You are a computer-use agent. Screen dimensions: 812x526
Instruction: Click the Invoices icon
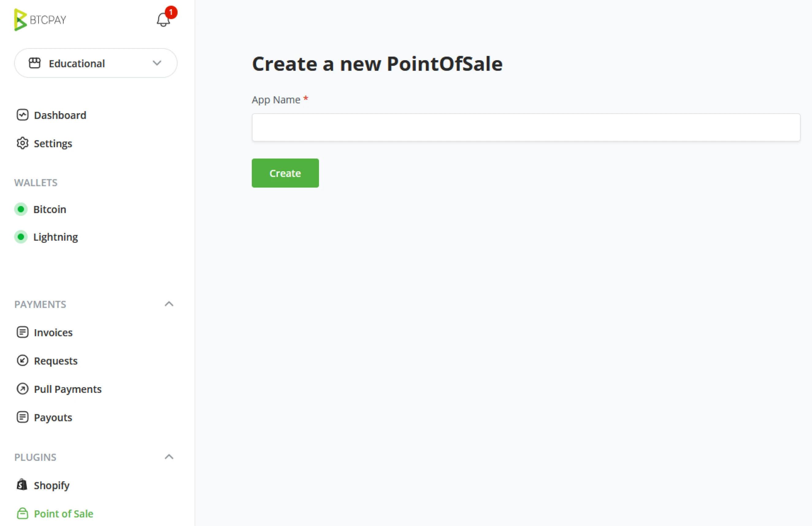point(22,332)
